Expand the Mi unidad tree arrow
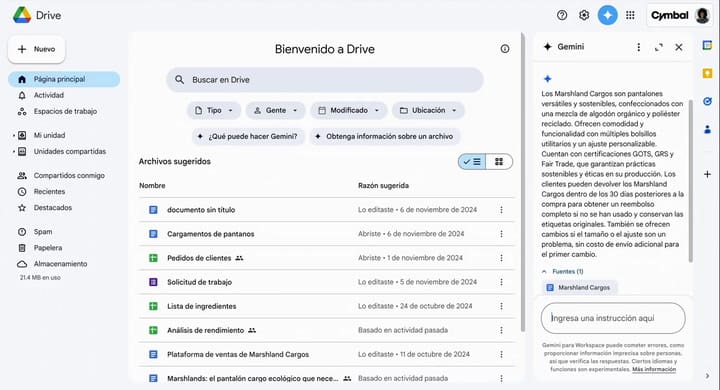The height and width of the screenshot is (390, 720). pyautogui.click(x=14, y=136)
